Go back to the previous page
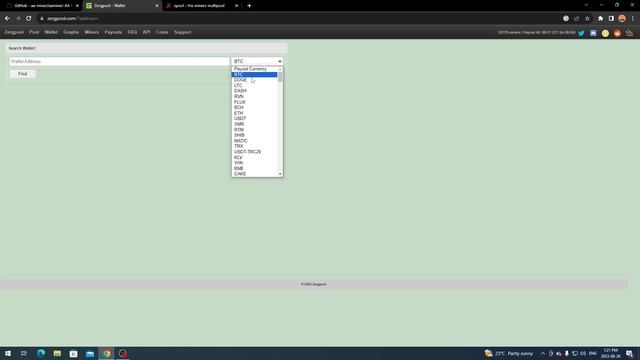Viewport: 640px width, 360px height. (x=7, y=18)
